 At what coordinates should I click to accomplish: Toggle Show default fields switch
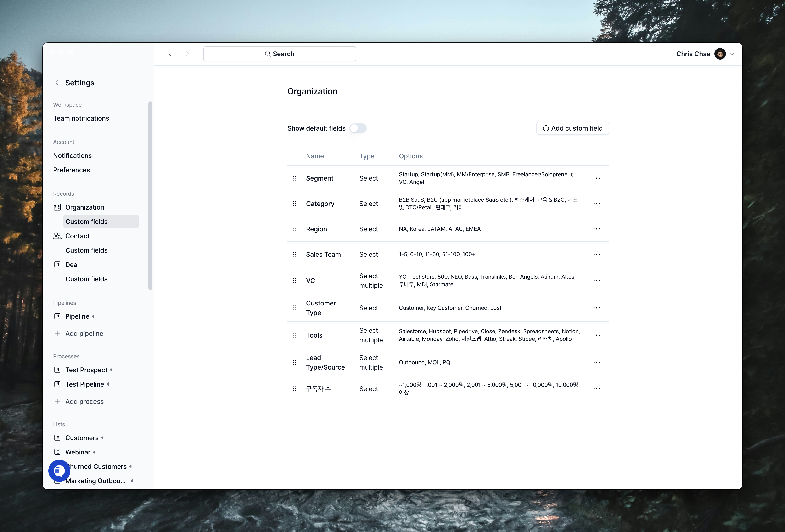click(358, 128)
